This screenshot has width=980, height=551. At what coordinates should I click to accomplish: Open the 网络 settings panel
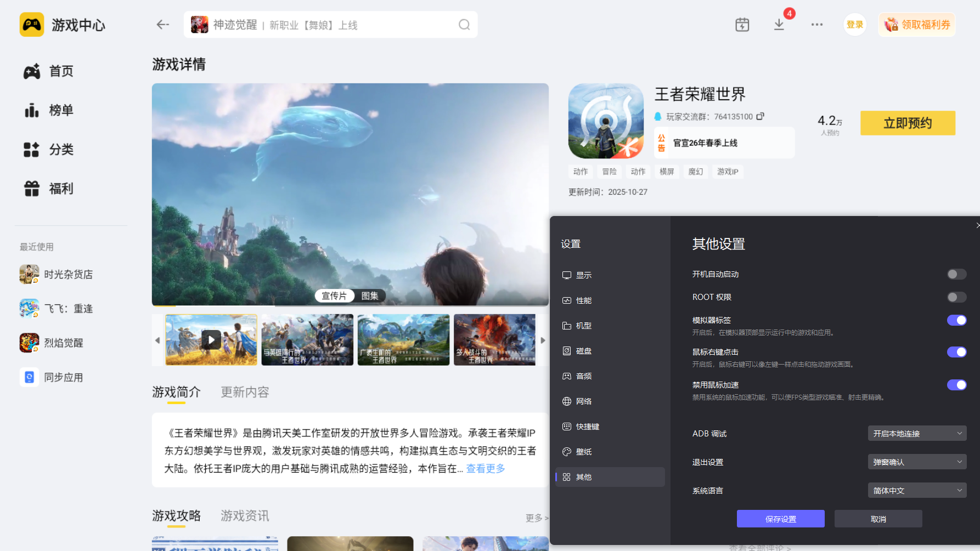click(584, 401)
